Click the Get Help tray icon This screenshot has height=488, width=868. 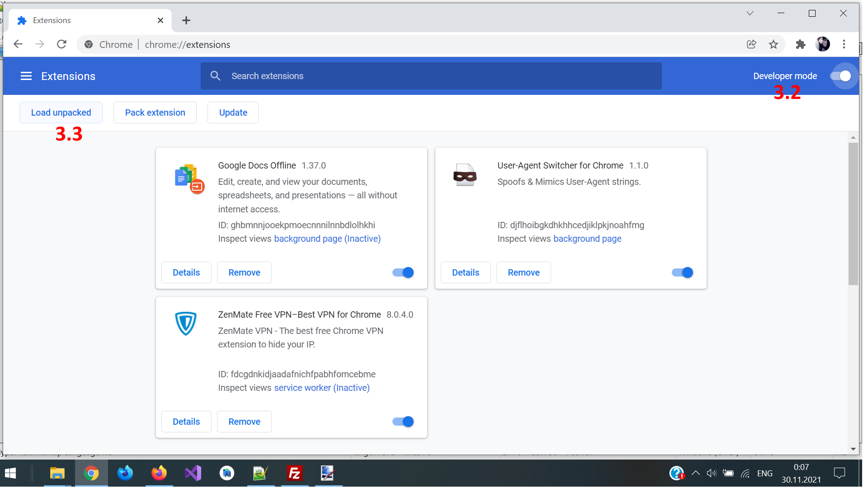pos(677,474)
